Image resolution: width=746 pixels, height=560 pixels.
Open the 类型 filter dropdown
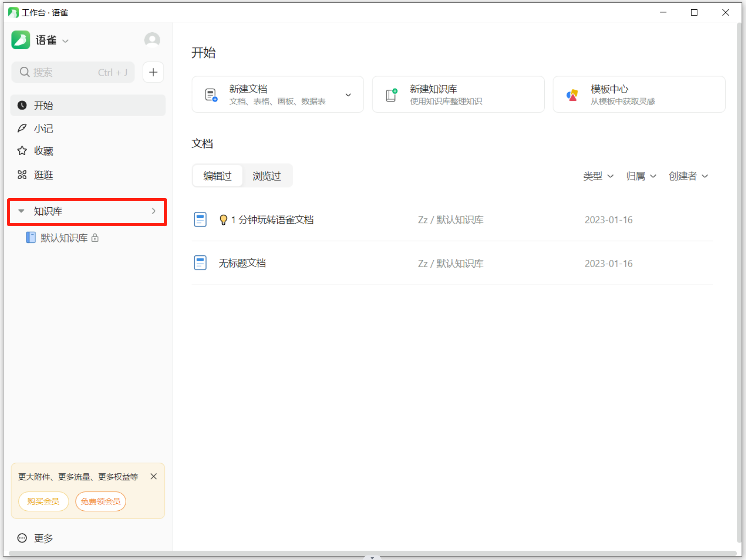coord(598,176)
